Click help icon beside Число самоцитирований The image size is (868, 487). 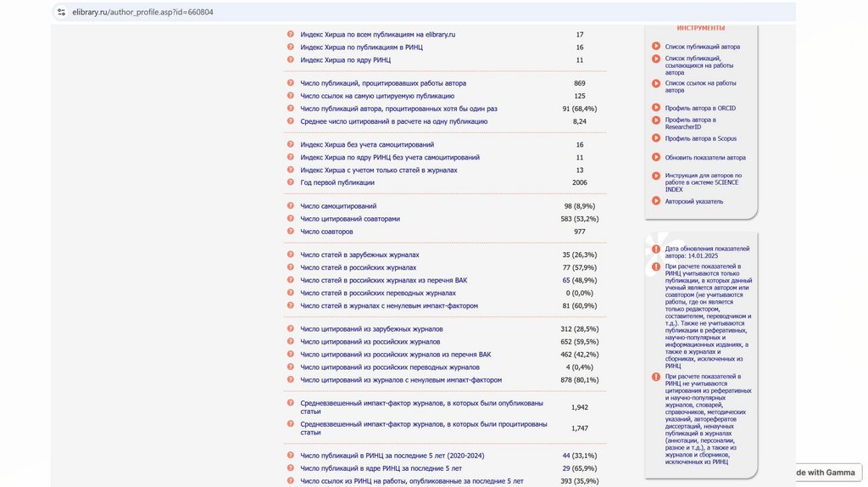[x=290, y=205]
